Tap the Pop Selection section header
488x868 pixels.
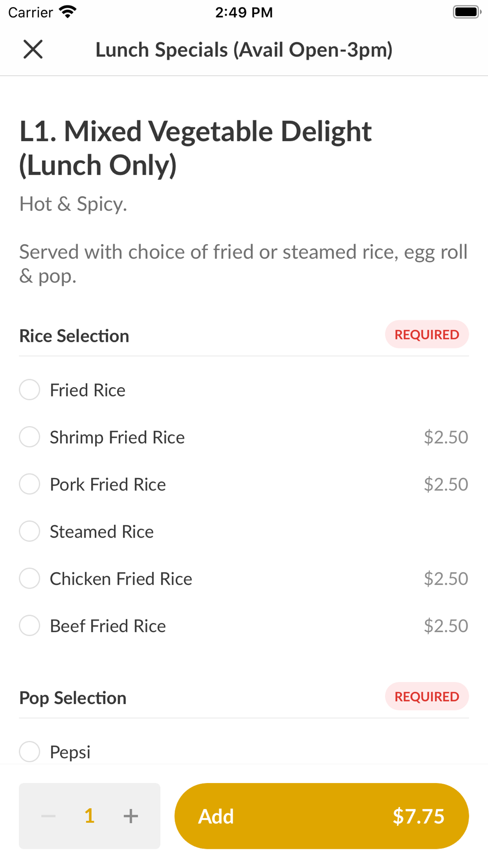(73, 698)
